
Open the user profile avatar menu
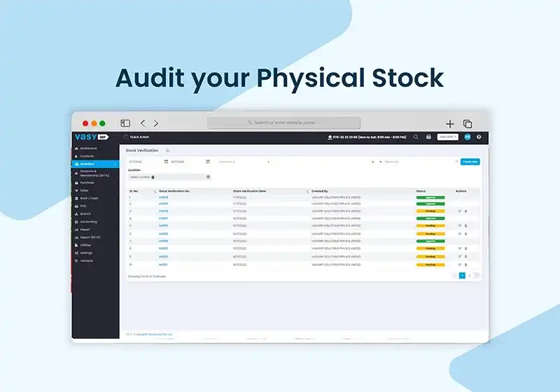point(468,137)
